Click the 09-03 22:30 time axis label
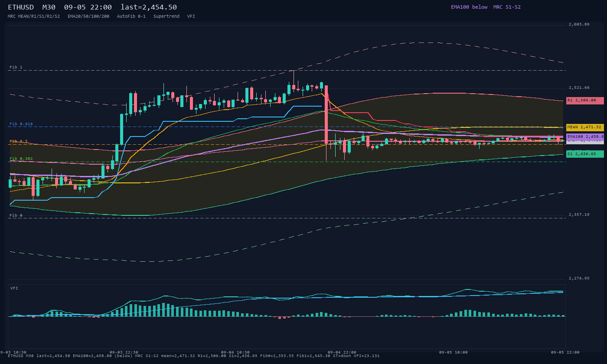 coord(124,352)
